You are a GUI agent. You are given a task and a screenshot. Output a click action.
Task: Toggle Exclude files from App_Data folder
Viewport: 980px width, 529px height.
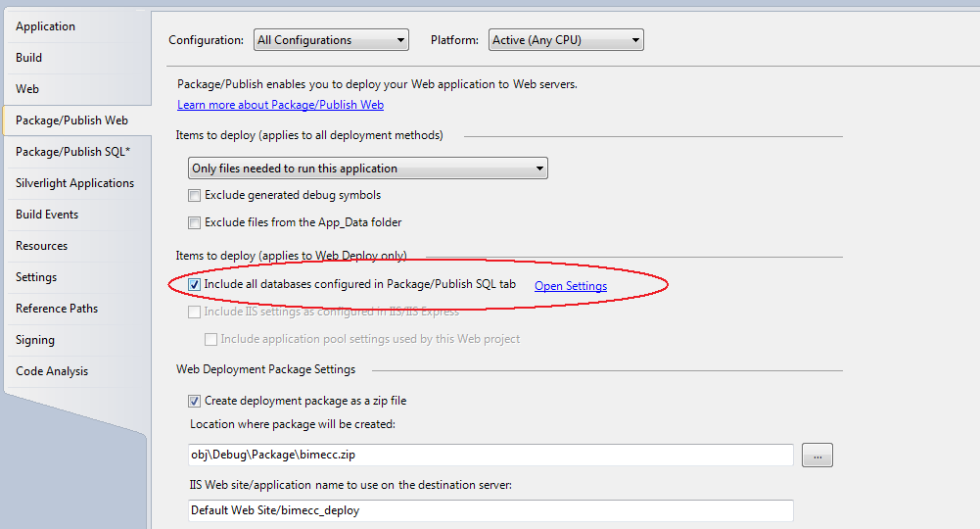tap(195, 222)
